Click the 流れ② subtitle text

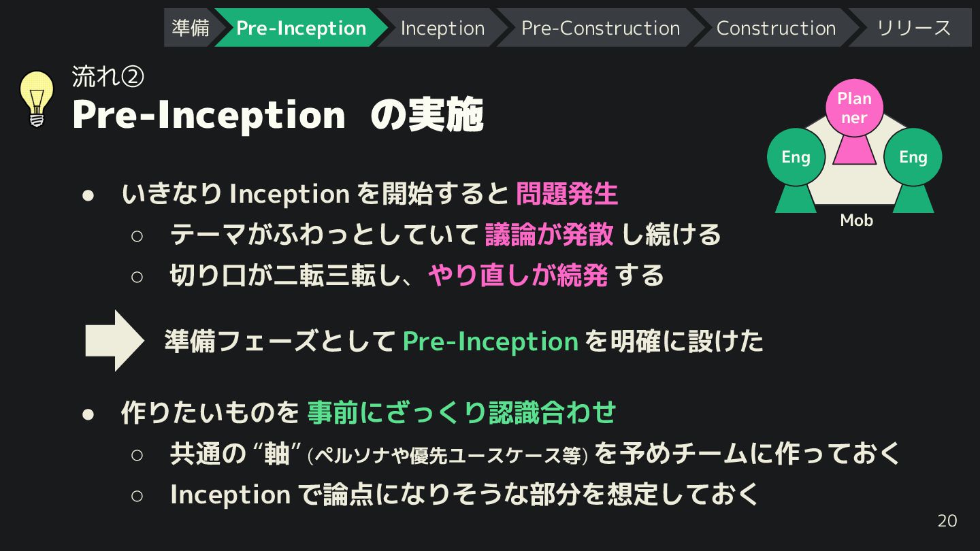pos(108,77)
